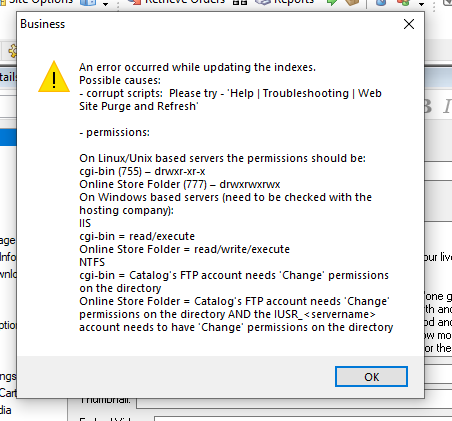The width and height of the screenshot is (452, 421).
Task: Click OK to dismiss the error dialog
Action: tap(371, 377)
